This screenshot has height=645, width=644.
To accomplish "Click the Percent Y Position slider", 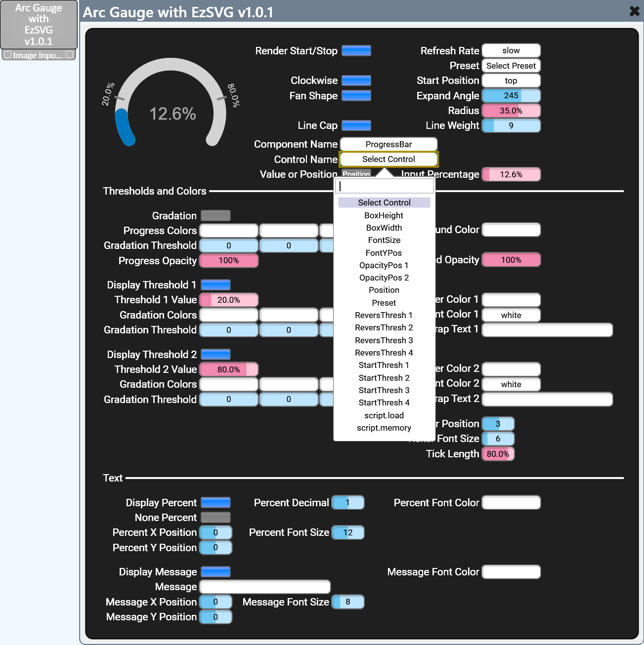I will tap(215, 548).
